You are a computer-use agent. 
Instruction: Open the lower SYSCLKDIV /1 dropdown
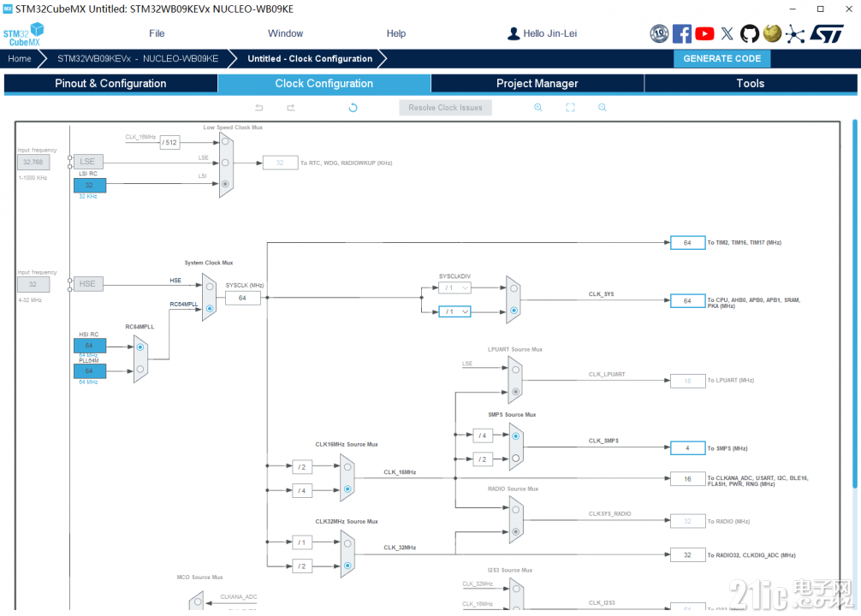pyautogui.click(x=454, y=311)
